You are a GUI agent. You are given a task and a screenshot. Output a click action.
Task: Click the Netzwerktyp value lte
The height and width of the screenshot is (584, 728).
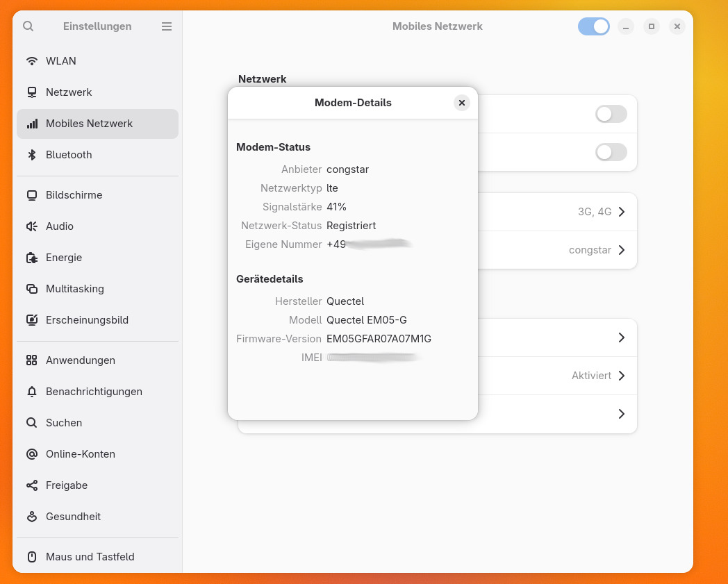(x=332, y=188)
